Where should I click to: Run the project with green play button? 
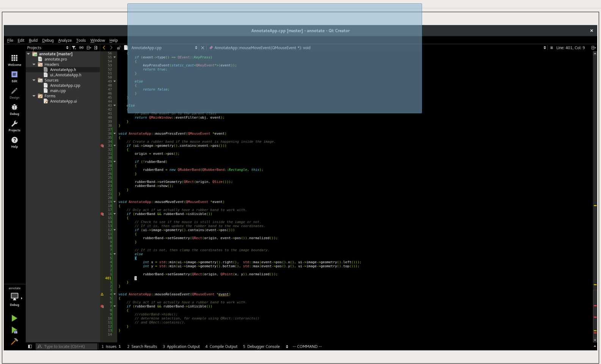point(14,318)
